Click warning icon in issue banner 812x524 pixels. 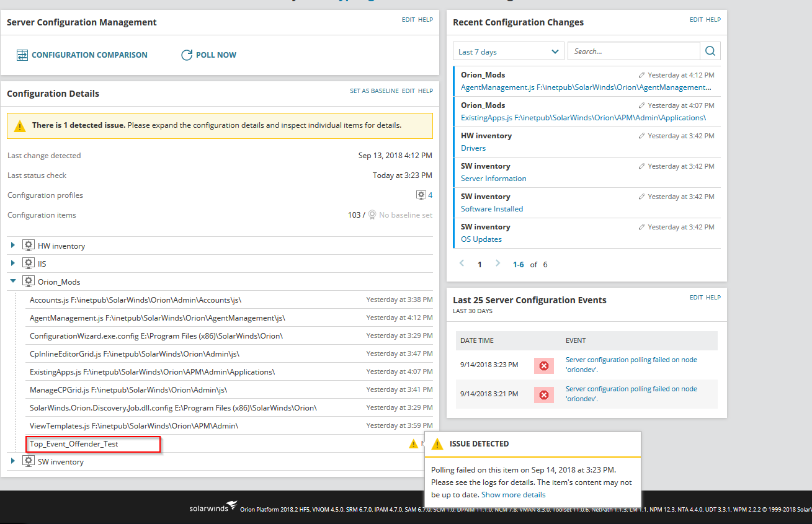pyautogui.click(x=20, y=126)
